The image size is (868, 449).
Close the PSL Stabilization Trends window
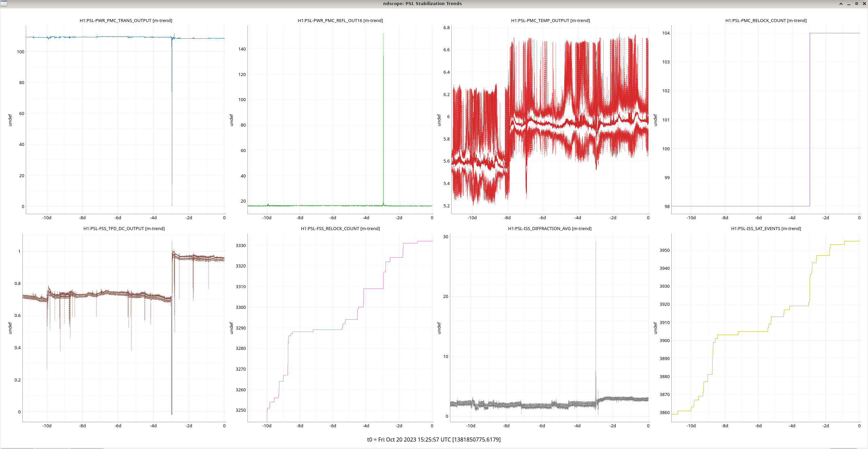pos(864,4)
